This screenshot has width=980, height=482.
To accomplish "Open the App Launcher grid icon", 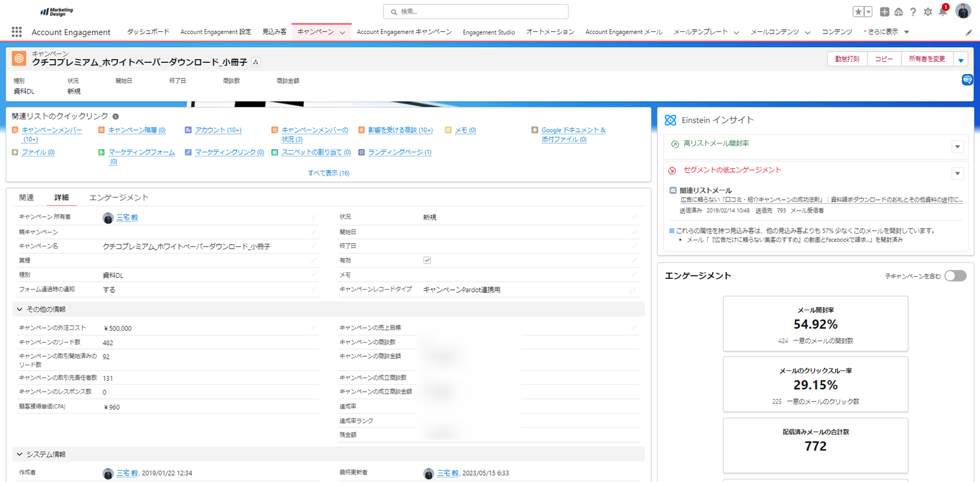I will (x=17, y=32).
